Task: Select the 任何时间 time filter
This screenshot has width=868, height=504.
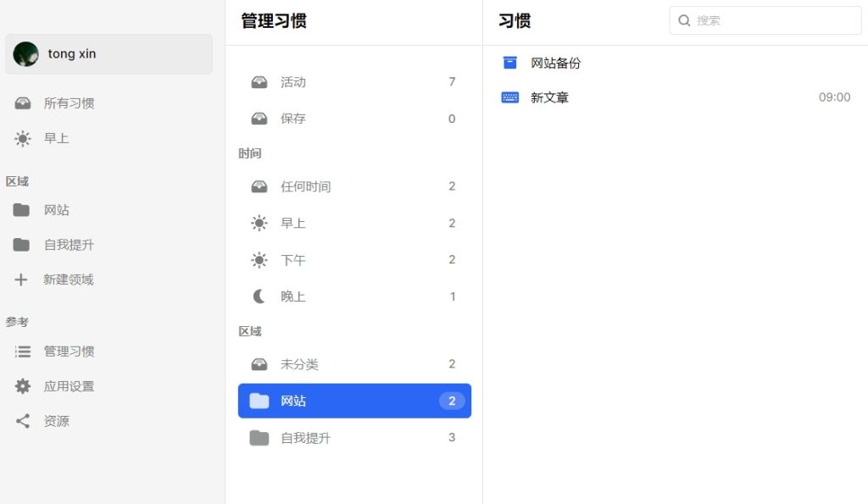Action: (354, 186)
